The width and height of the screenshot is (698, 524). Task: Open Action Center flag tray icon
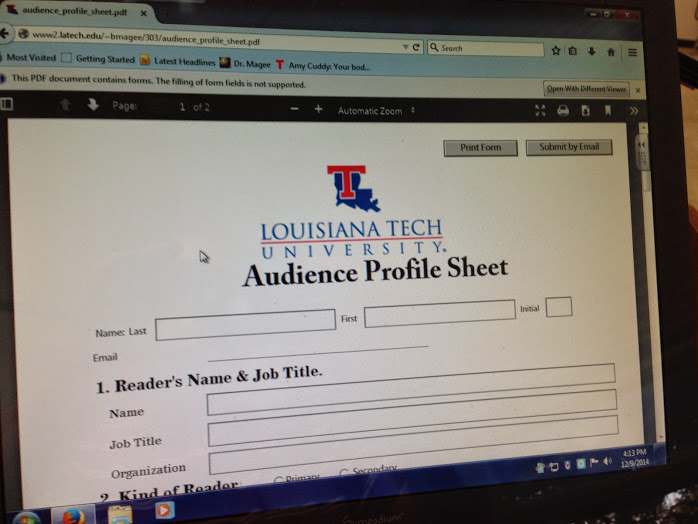click(x=594, y=463)
